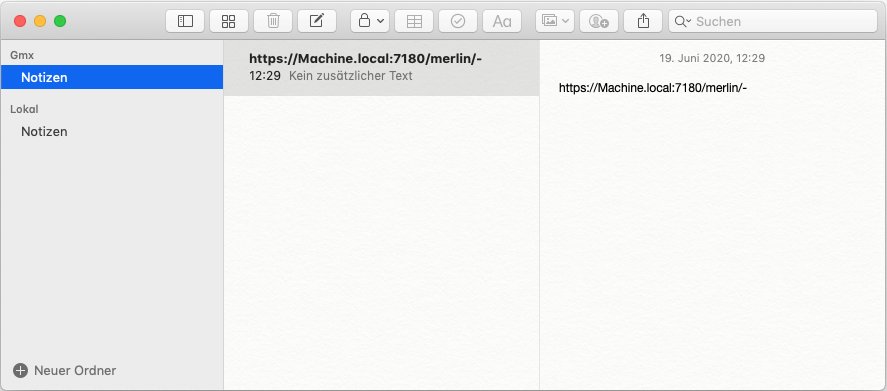Open the Aa text format menu
This screenshot has width=887, height=391.
tap(502, 22)
